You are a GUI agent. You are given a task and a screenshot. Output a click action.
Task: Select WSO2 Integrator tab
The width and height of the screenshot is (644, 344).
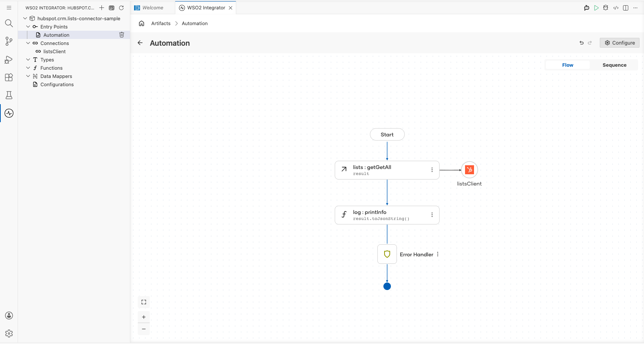206,7
